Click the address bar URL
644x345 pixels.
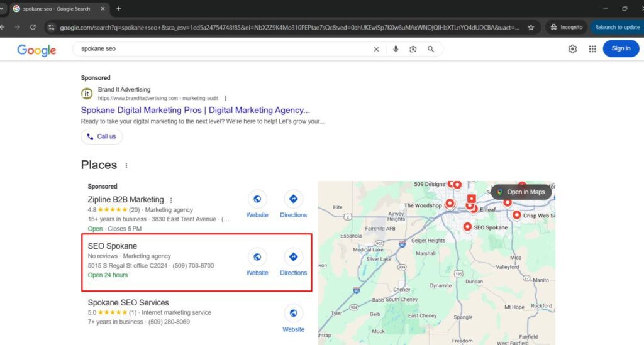click(289, 28)
